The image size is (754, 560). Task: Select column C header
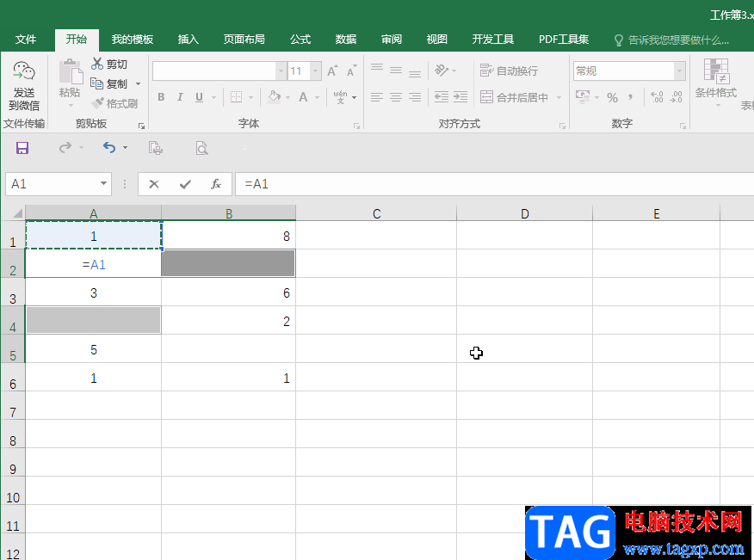click(376, 213)
